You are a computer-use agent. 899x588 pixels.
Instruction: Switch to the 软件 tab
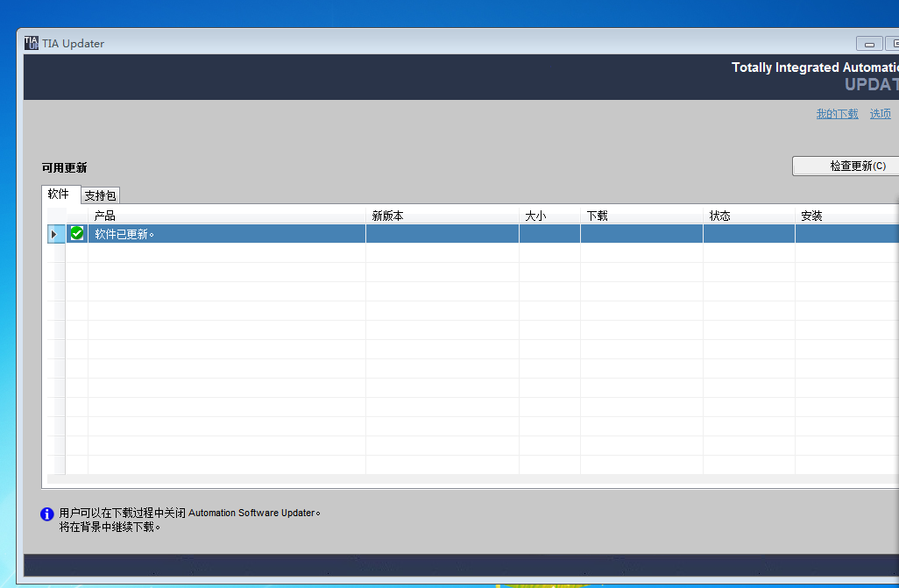click(x=59, y=194)
